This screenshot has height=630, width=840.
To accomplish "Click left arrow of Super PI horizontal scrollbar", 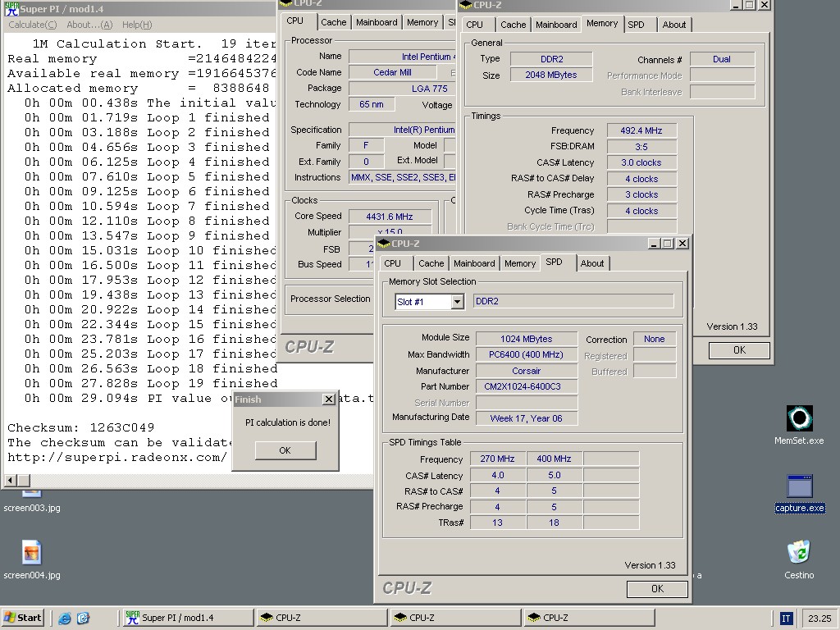I will click(x=10, y=481).
